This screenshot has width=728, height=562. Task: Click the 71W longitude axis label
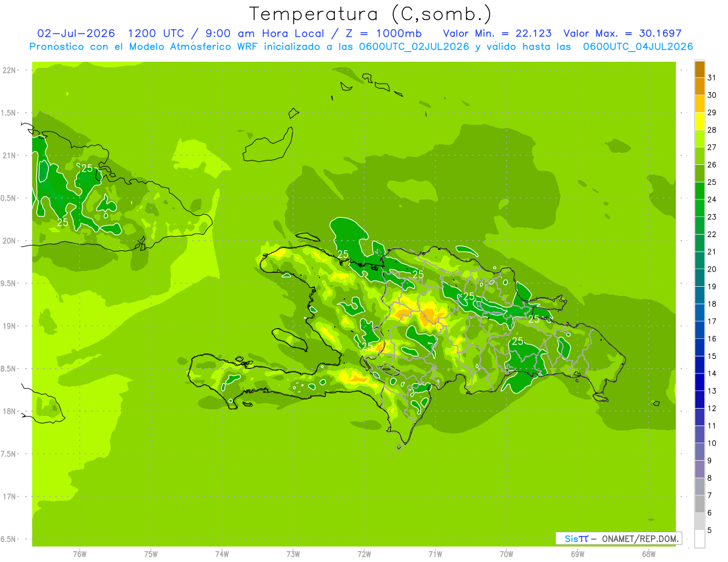click(x=435, y=554)
